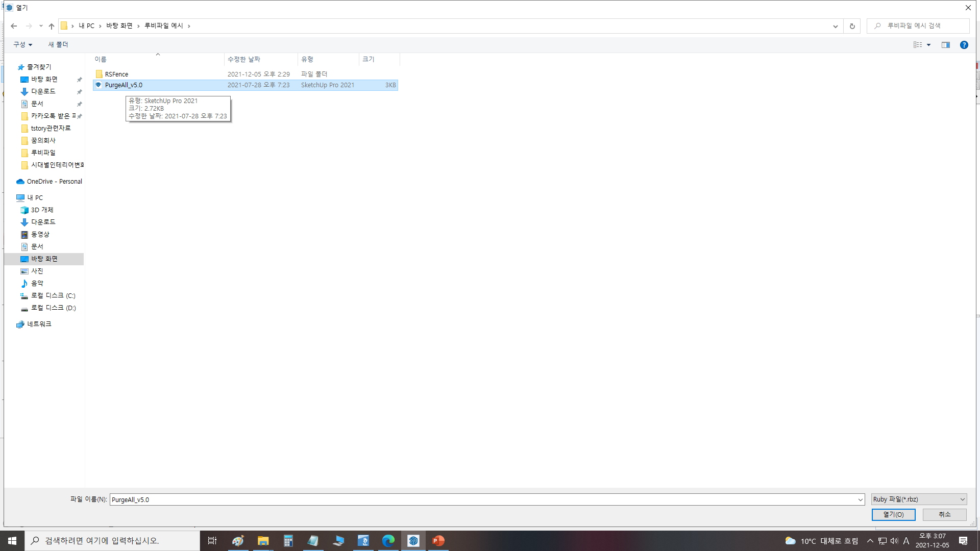Refresh the folder listing
This screenshot has width=980, height=551.
click(852, 26)
